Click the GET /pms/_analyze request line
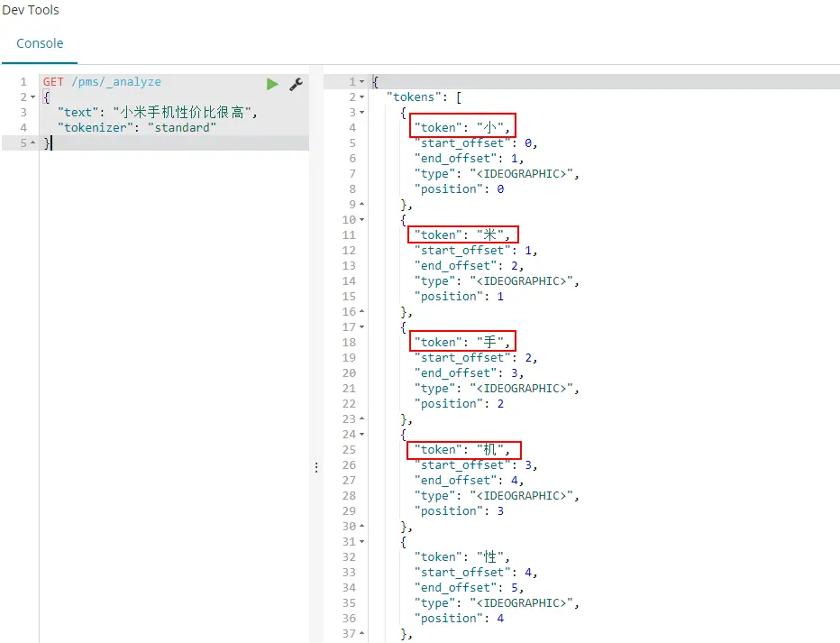Screen dimensions: 840x643 pyautogui.click(x=102, y=82)
